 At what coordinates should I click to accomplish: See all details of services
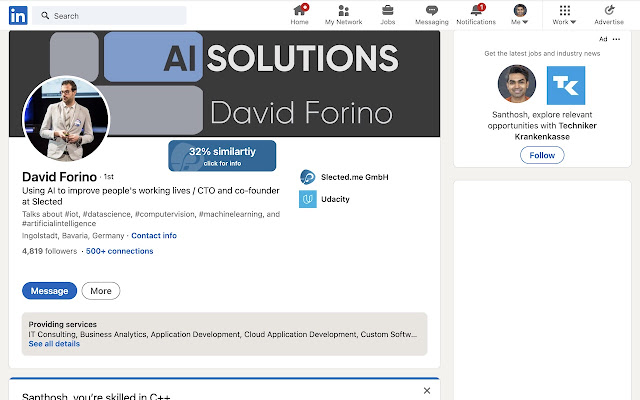pos(54,344)
